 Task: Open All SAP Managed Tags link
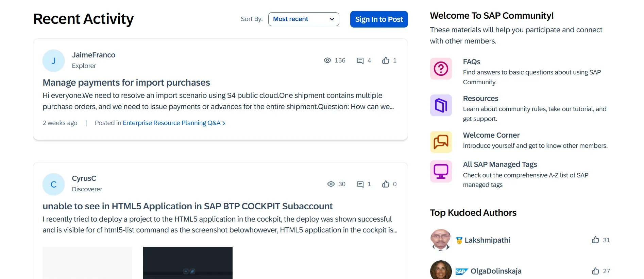pyautogui.click(x=500, y=164)
